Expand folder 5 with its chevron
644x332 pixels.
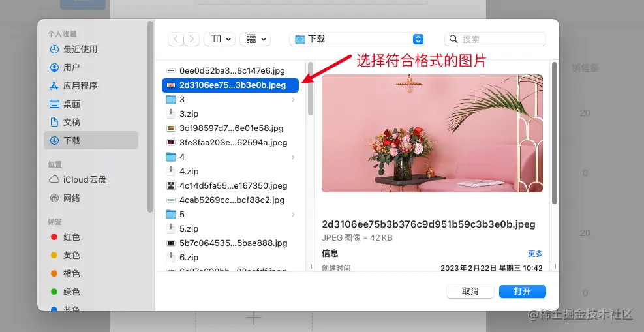[x=293, y=214]
